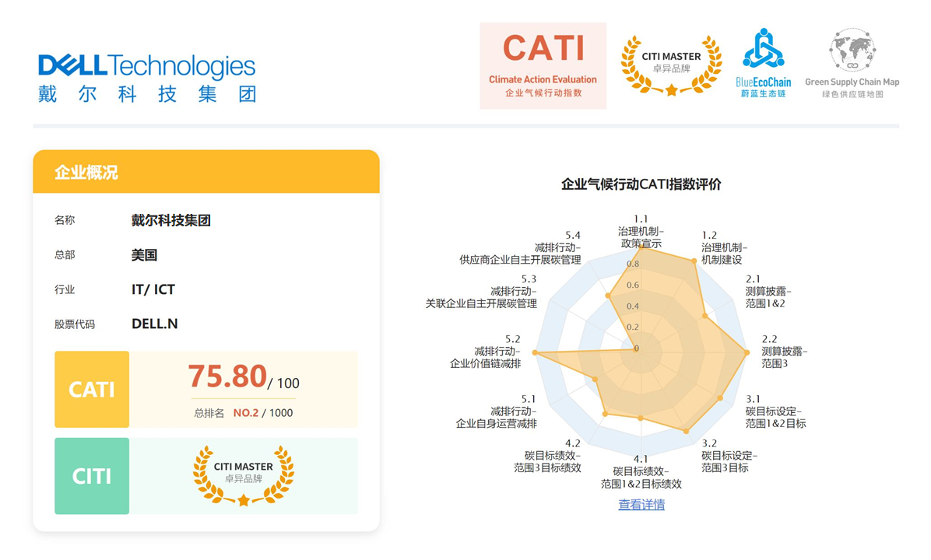931x560 pixels.
Task: Click the 行业 field label
Action: pyautogui.click(x=65, y=289)
